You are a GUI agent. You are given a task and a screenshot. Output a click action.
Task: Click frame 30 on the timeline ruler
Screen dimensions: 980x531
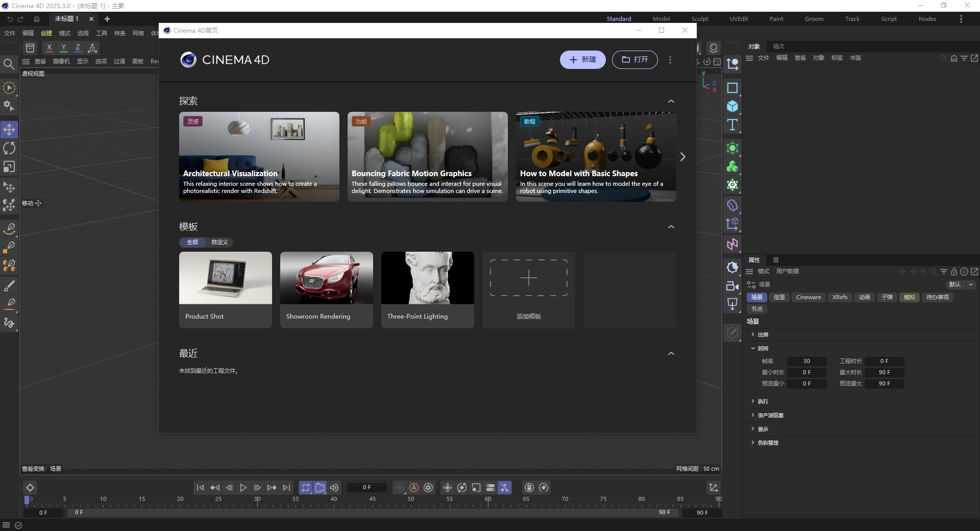pyautogui.click(x=257, y=500)
